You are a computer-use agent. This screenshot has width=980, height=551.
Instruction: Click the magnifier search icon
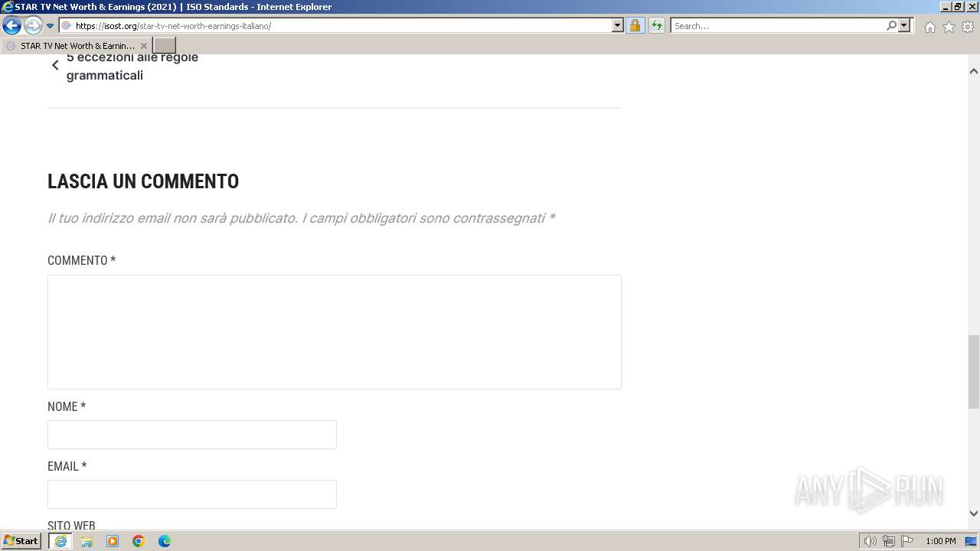pos(891,26)
